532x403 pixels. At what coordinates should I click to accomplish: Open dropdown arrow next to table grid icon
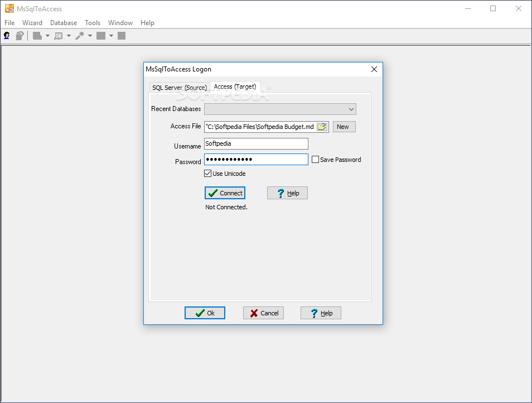point(69,36)
